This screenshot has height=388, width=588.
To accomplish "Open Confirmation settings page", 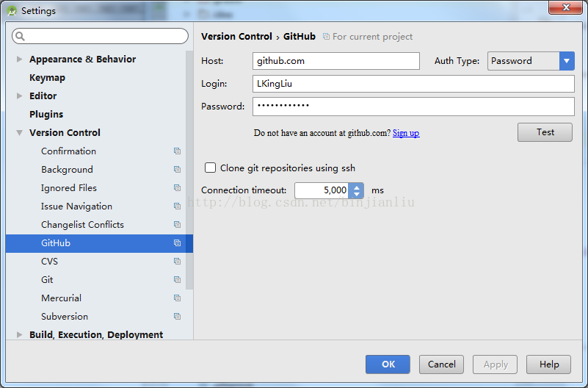I will [68, 151].
